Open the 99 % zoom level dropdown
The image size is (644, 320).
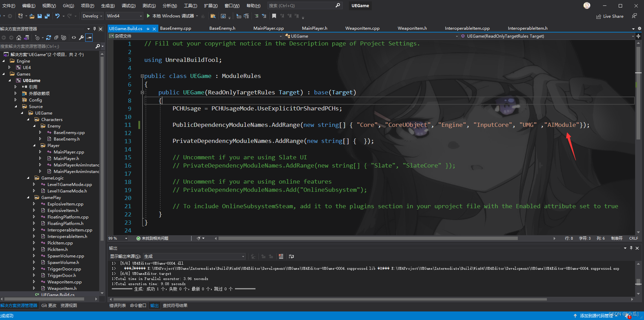point(118,238)
